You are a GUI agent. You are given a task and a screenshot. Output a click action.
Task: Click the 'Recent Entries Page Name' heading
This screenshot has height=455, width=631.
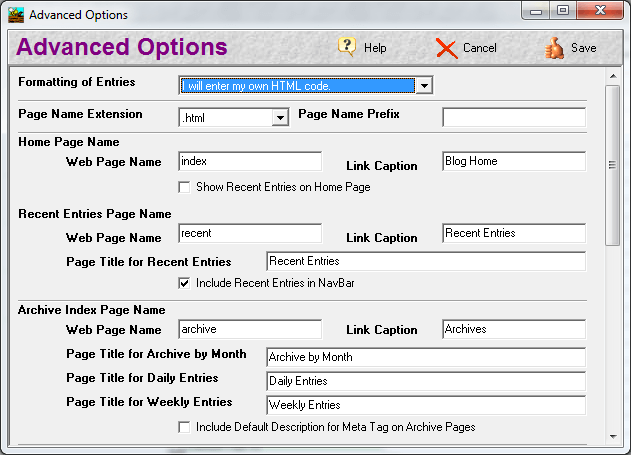click(95, 214)
